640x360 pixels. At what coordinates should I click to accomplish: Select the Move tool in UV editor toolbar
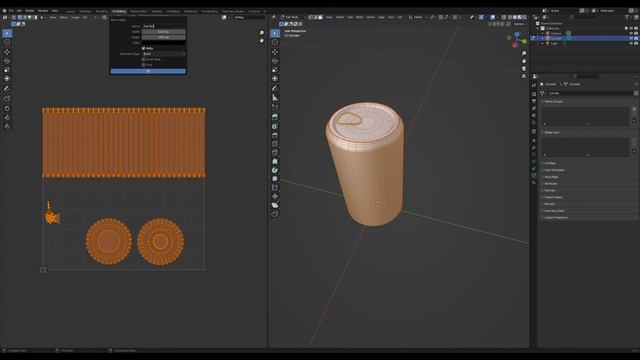pyautogui.click(x=7, y=52)
